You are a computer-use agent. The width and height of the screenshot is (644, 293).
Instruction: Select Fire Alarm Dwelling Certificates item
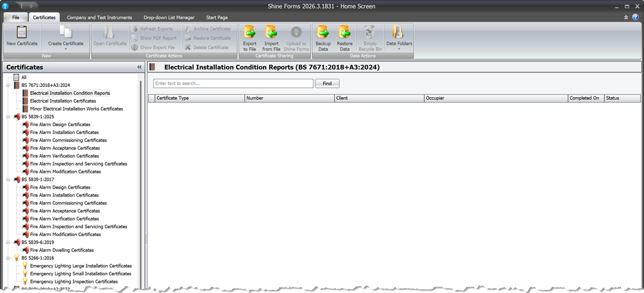click(x=62, y=250)
